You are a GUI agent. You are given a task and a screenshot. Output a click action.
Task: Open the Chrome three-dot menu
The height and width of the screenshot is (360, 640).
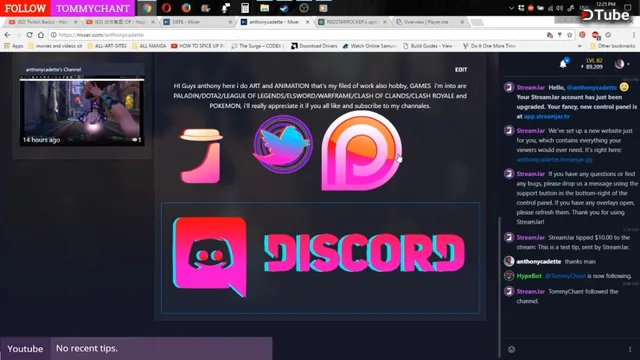tap(634, 35)
